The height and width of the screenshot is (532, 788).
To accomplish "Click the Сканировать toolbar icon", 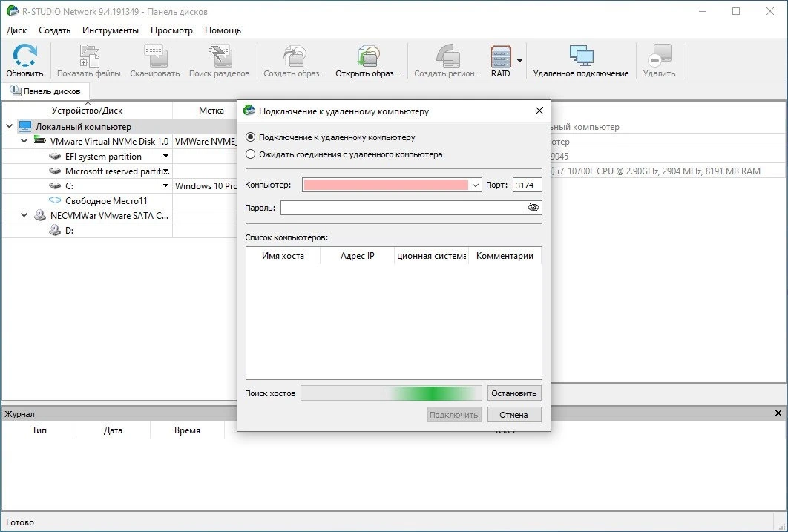I will coord(155,55).
